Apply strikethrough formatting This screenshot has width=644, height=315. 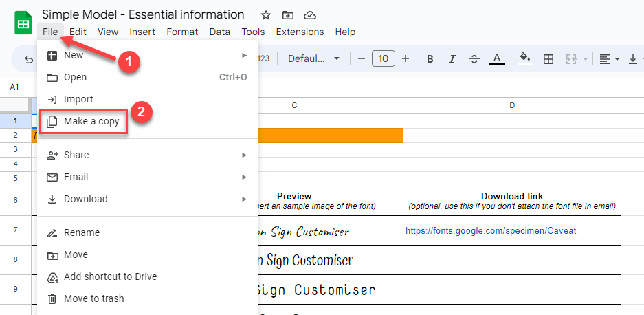point(474,59)
